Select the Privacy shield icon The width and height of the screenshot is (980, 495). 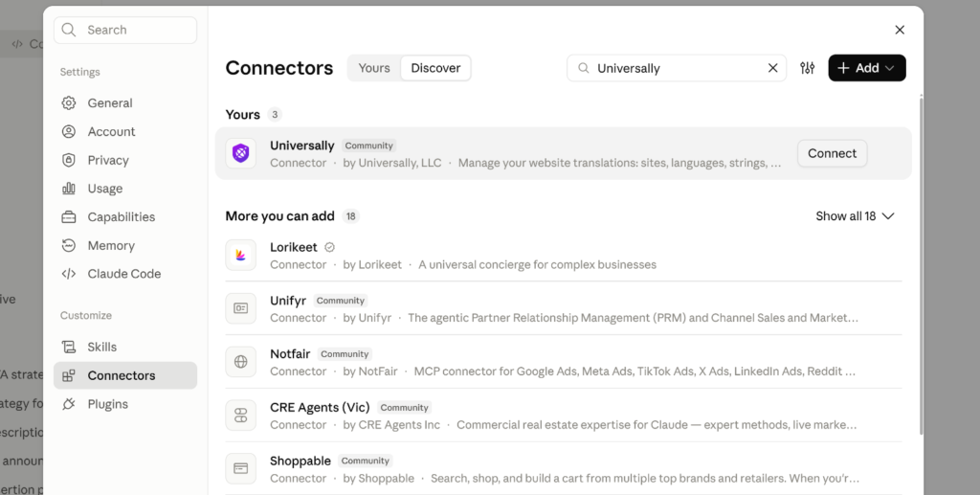[69, 160]
